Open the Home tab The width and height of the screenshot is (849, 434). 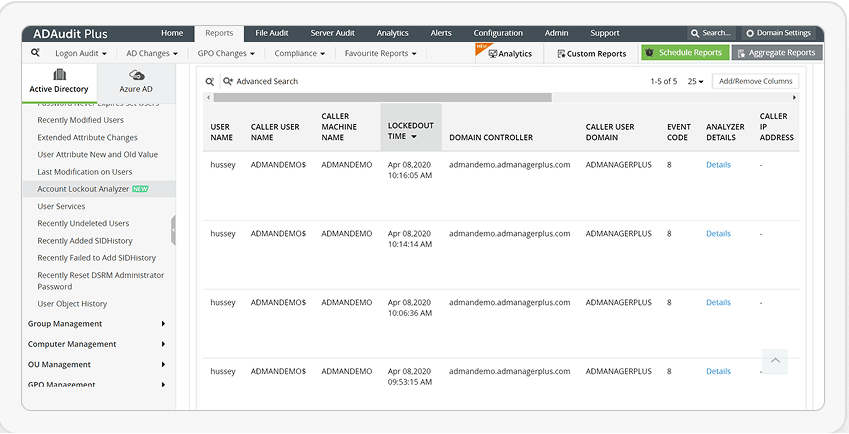(x=172, y=33)
